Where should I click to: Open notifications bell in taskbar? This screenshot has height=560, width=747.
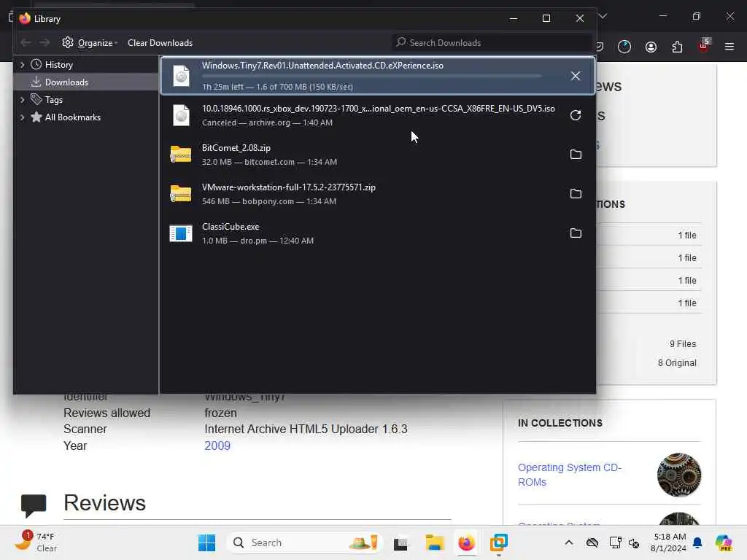click(x=697, y=542)
